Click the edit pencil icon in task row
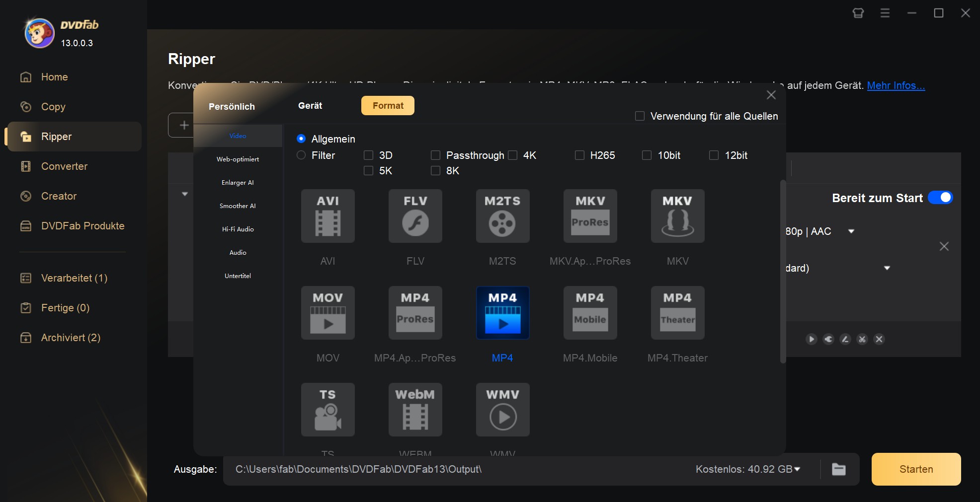980x502 pixels. click(845, 339)
